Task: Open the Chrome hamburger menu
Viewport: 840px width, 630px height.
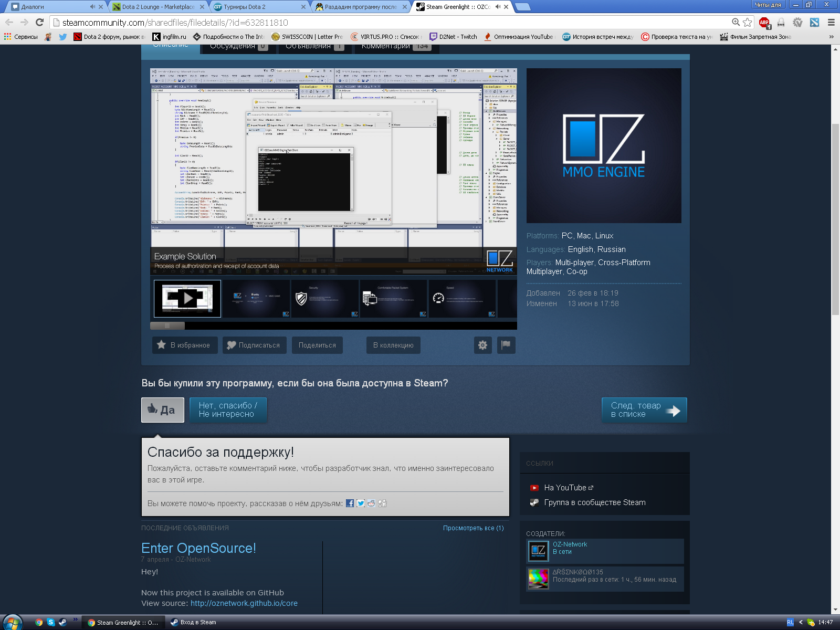Action: coord(831,22)
